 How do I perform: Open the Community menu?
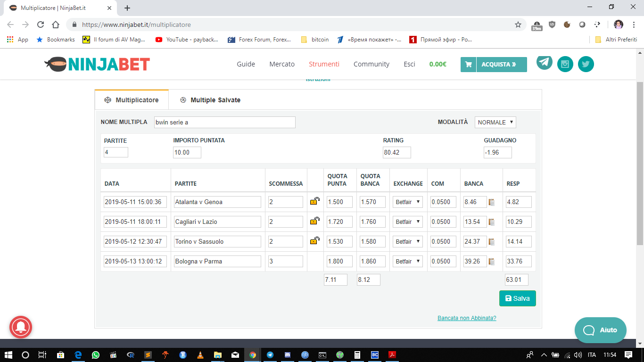tap(372, 64)
